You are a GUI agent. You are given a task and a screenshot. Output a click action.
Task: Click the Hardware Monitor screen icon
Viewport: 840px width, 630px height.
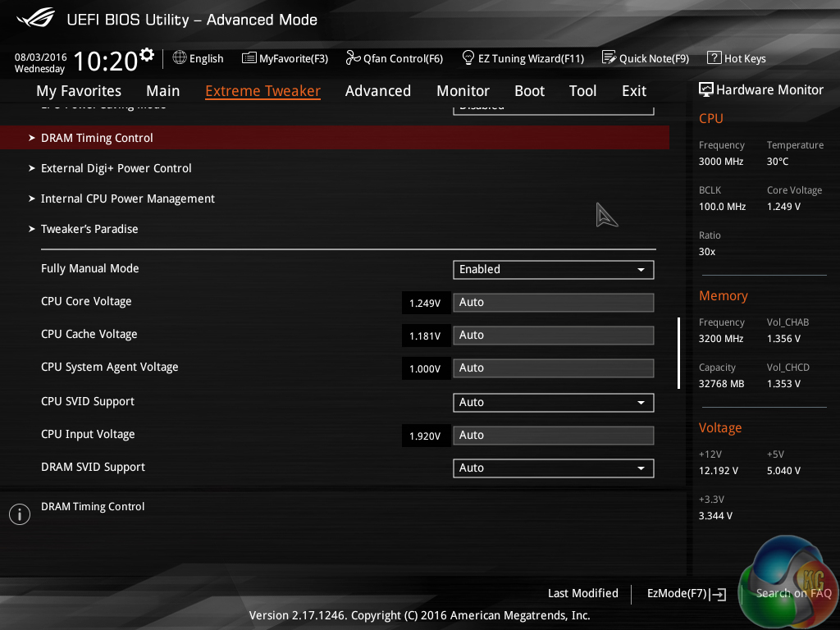(706, 89)
